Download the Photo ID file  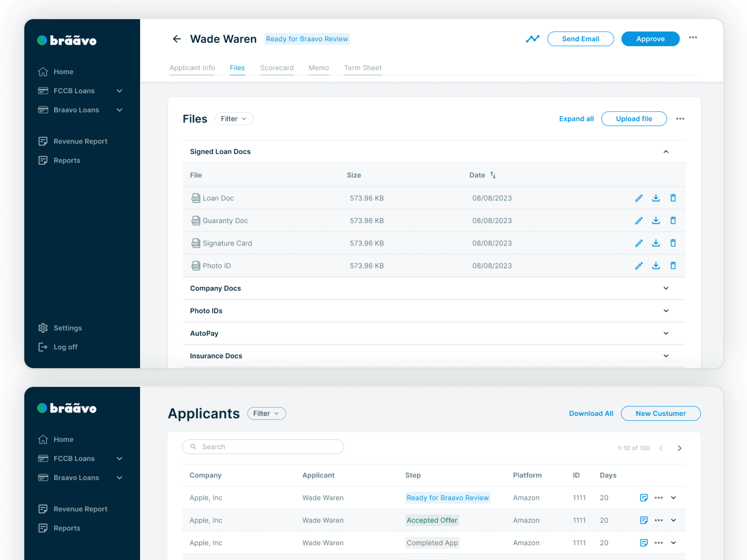pyautogui.click(x=655, y=266)
